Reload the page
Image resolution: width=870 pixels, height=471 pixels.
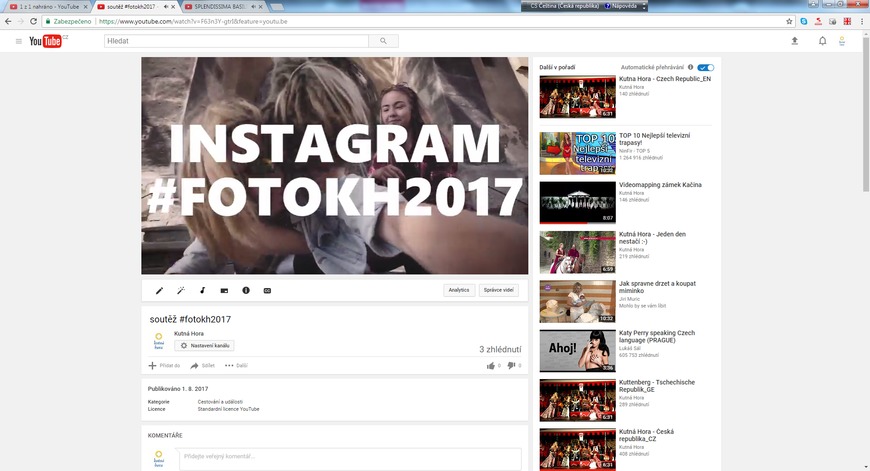[x=33, y=22]
